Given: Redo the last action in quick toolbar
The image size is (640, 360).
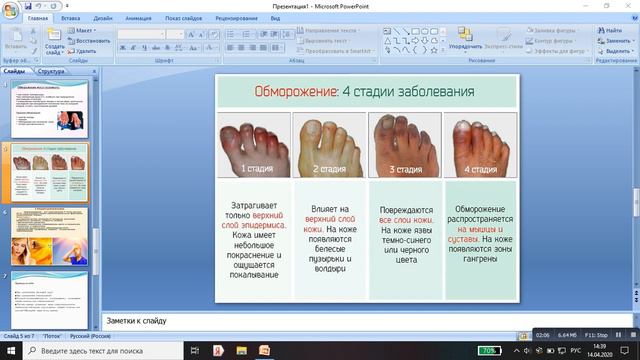Looking at the screenshot, I should 53,6.
